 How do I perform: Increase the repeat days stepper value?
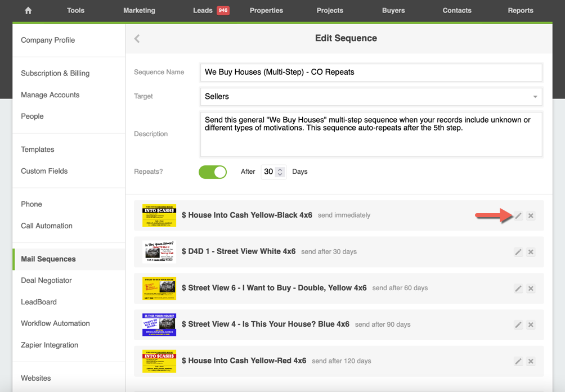pyautogui.click(x=280, y=169)
